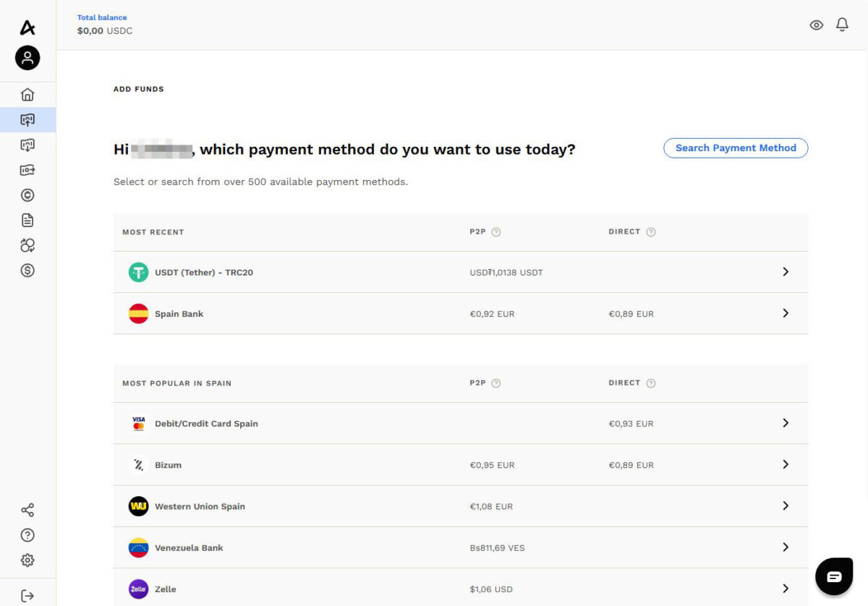Select USDT (Tether) - TRC20 payment method
Viewport: 868px width, 606px height.
(461, 272)
